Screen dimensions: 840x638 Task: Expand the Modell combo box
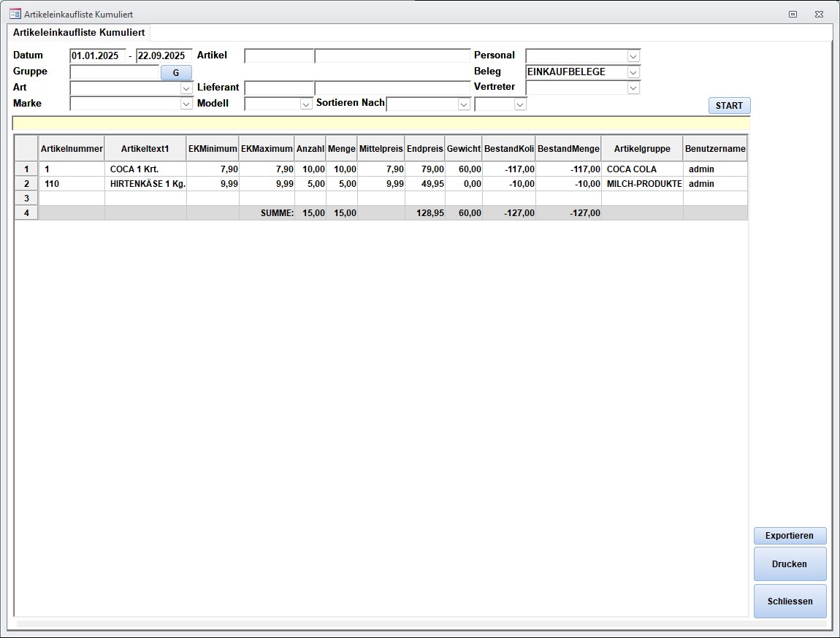pos(306,104)
